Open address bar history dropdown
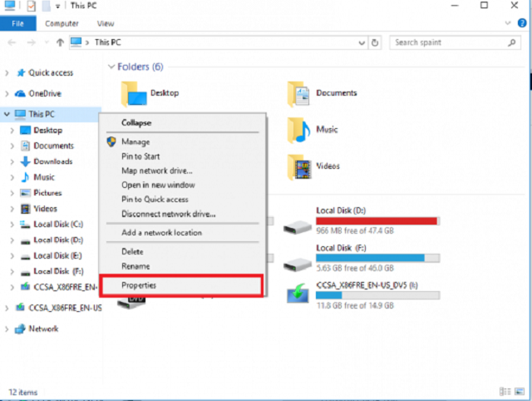The height and width of the screenshot is (401, 532). coord(362,42)
